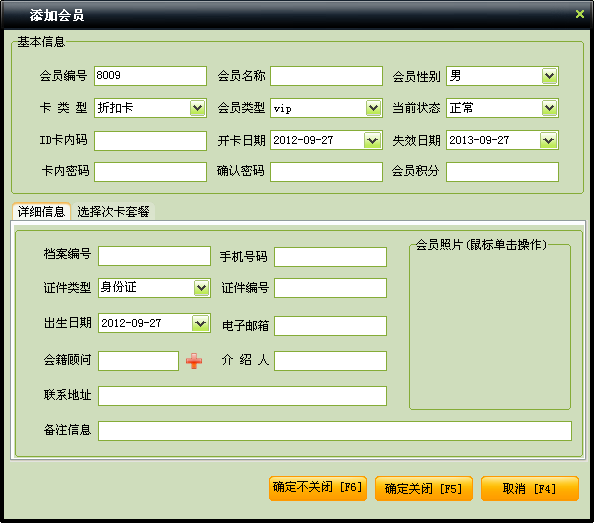Expand the 当前状态 dropdown showing 正常
Image resolution: width=594 pixels, height=523 pixels.
[x=549, y=108]
